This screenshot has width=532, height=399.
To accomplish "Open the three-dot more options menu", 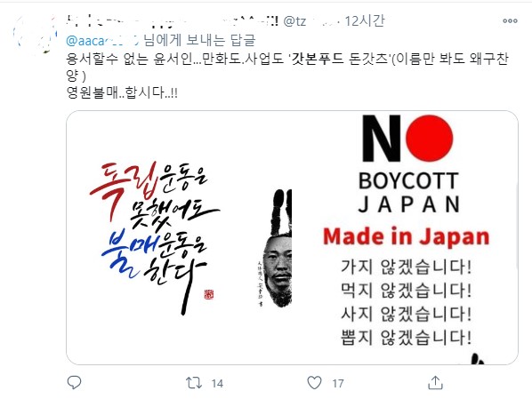I will [510, 20].
